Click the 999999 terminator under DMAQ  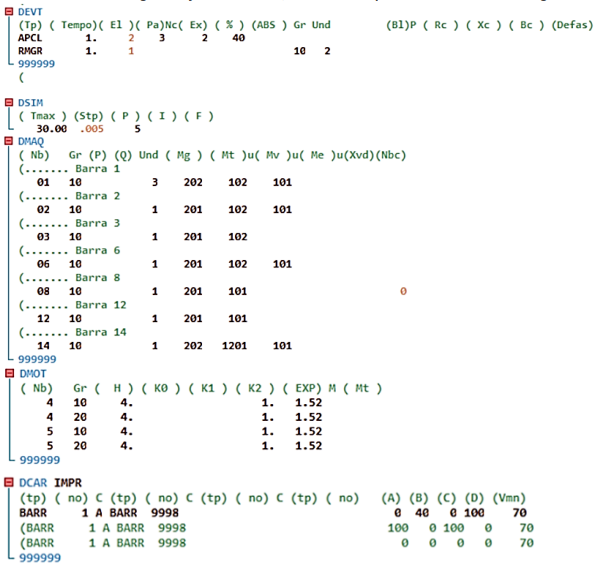[x=37, y=359]
